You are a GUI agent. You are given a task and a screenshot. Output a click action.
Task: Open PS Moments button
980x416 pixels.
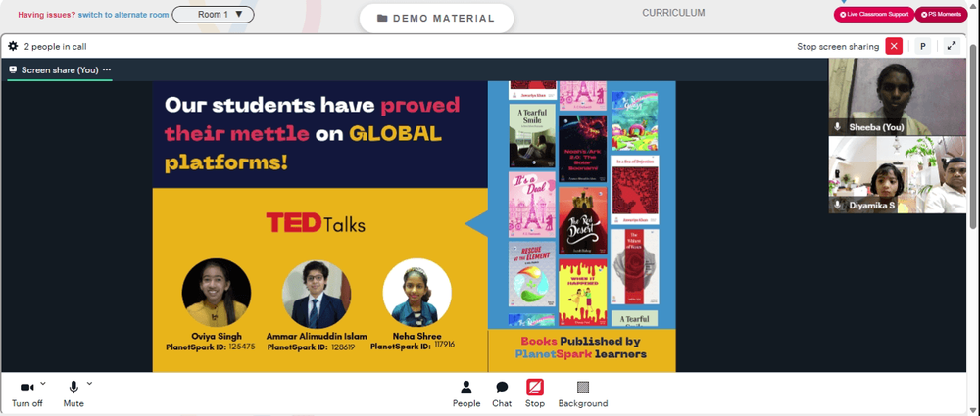point(941,15)
